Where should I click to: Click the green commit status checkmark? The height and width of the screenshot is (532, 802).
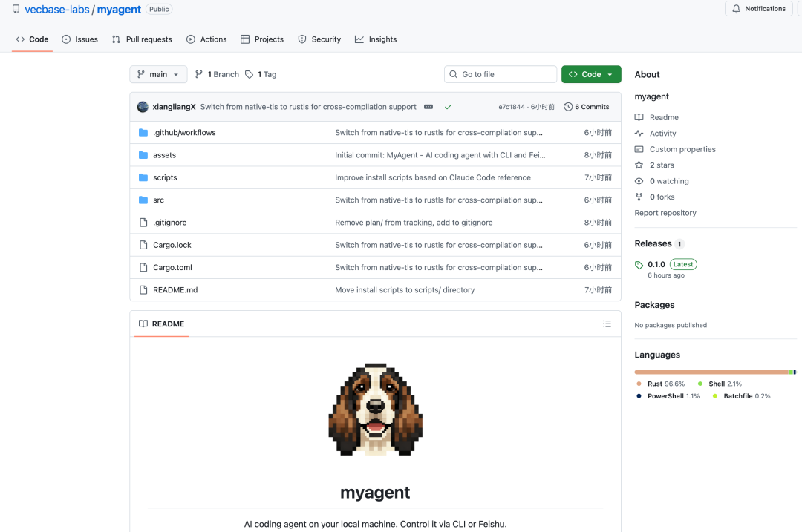448,107
